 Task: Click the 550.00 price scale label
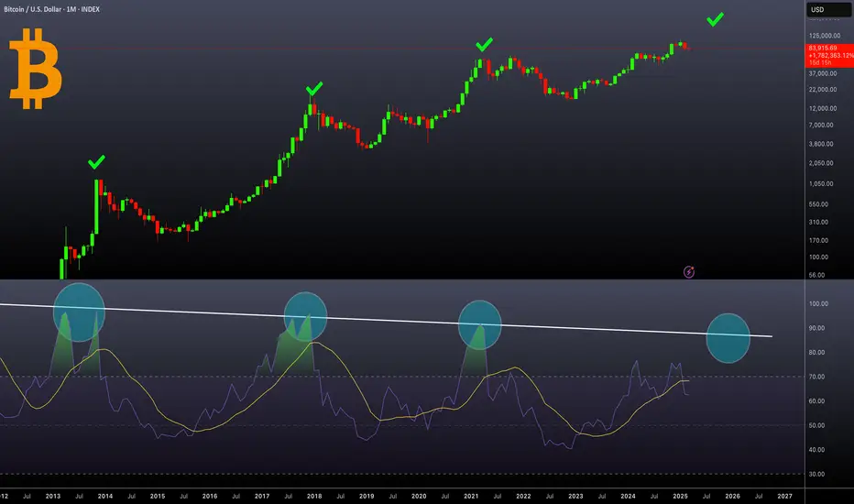[818, 204]
